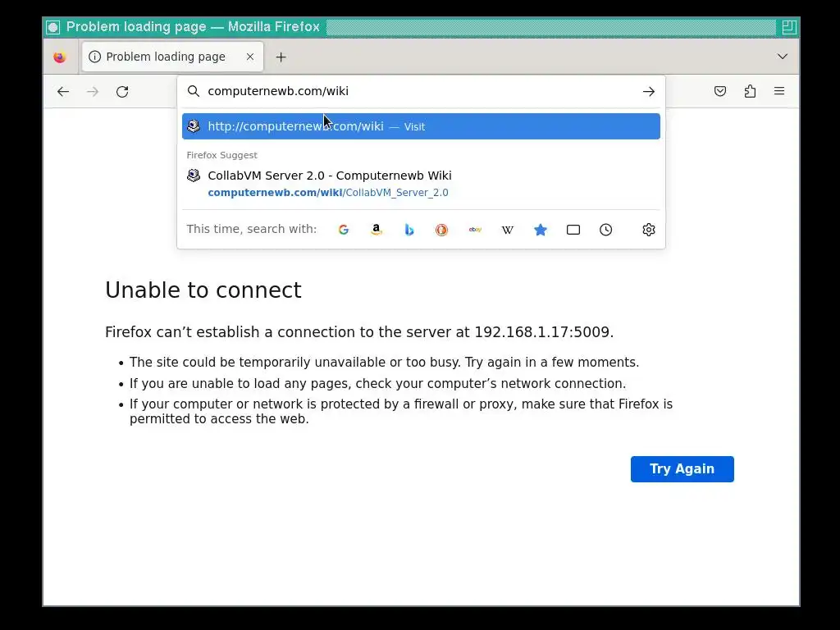Click the Try Again button

(x=682, y=469)
